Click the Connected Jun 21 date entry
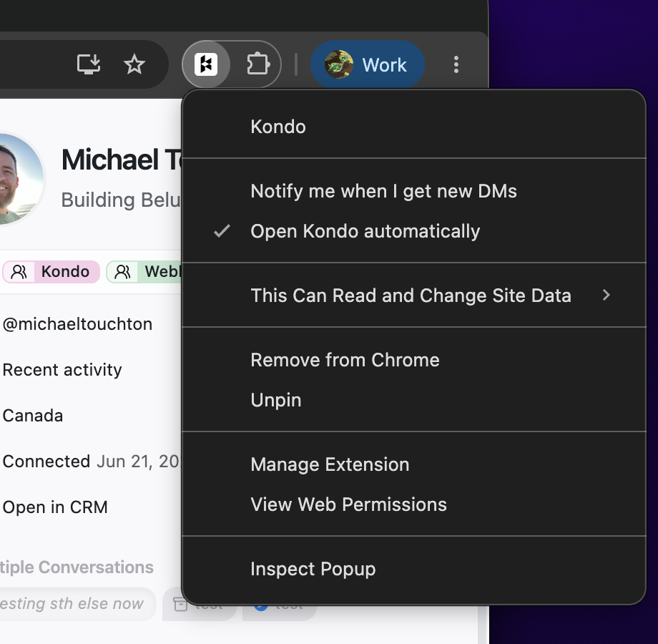 pyautogui.click(x=92, y=462)
